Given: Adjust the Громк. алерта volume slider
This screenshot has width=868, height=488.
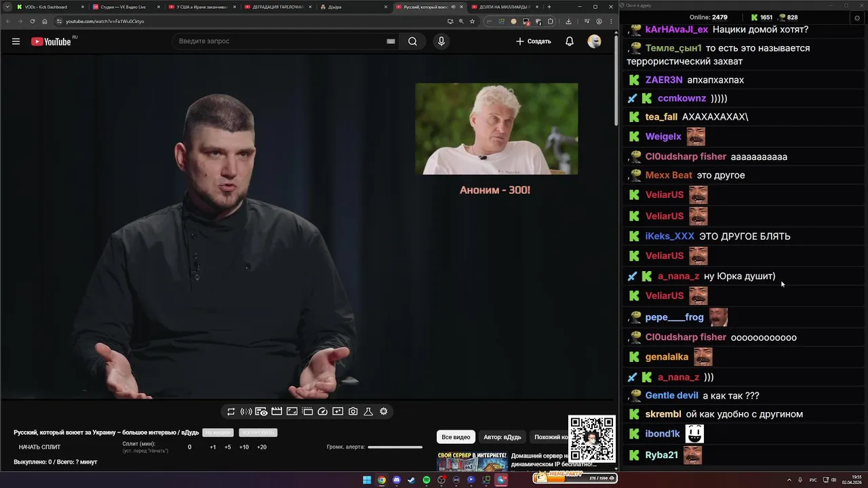Looking at the screenshot, I should (x=395, y=447).
